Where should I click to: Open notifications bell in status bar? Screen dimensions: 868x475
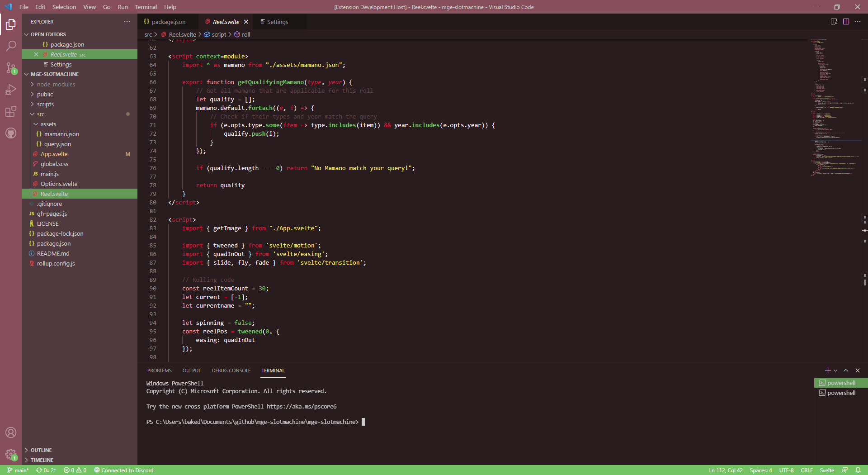pos(858,470)
